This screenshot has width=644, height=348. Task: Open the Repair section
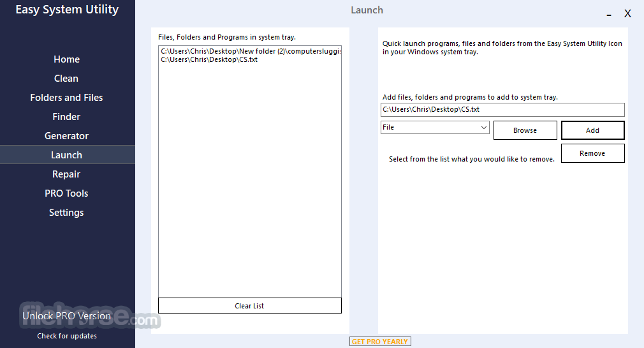tap(66, 174)
